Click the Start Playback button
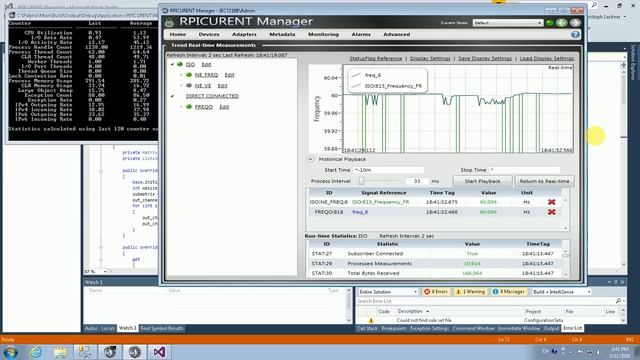Screen dimensions: 640x360 (482, 181)
